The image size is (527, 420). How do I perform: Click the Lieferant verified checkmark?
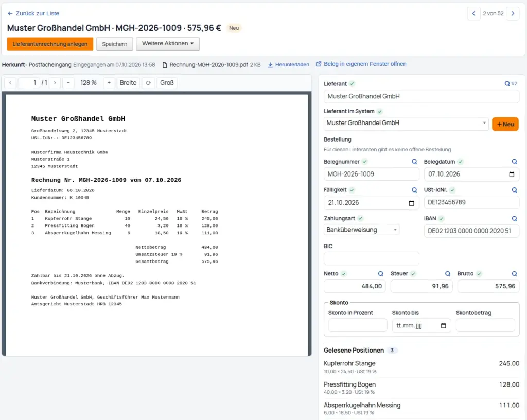point(352,84)
